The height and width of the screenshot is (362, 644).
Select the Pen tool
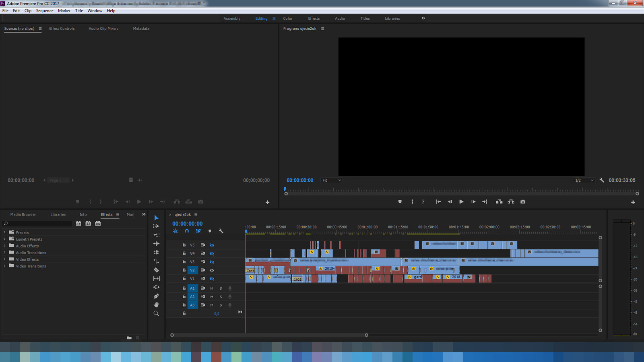[x=156, y=296]
